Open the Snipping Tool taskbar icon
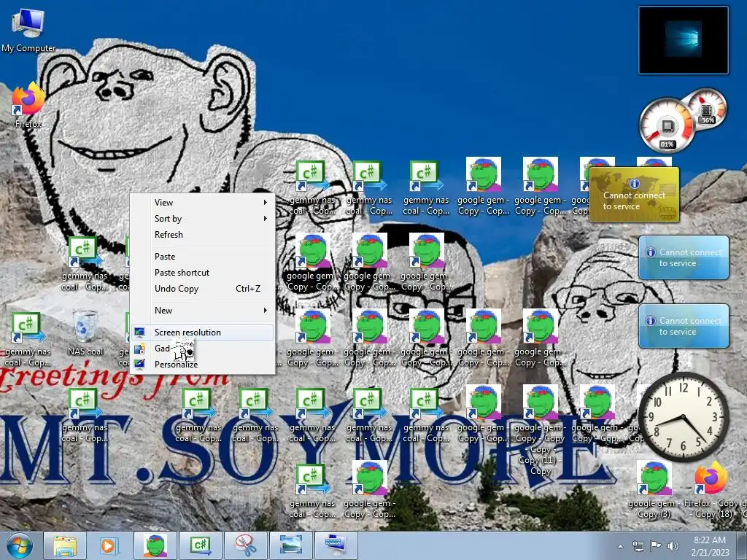 point(246,545)
